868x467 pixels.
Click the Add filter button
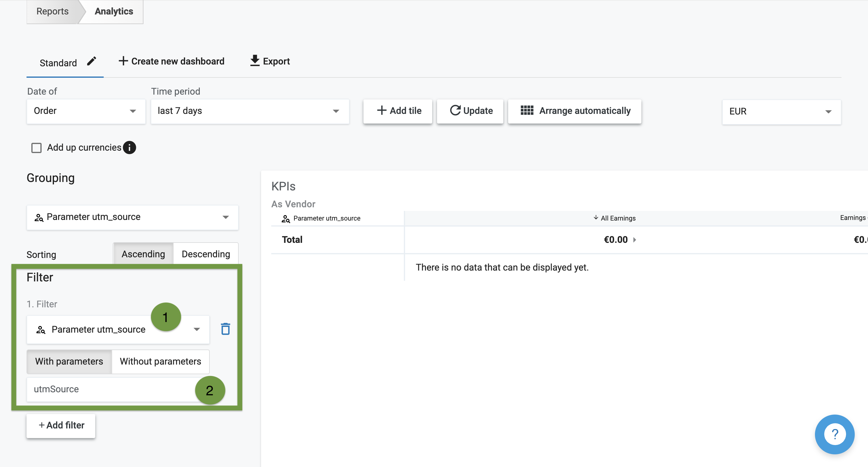click(61, 425)
